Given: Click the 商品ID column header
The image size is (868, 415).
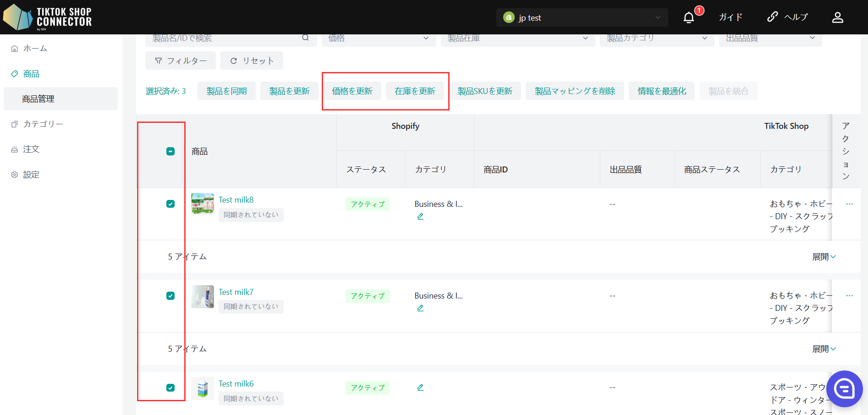Looking at the screenshot, I should [495, 170].
